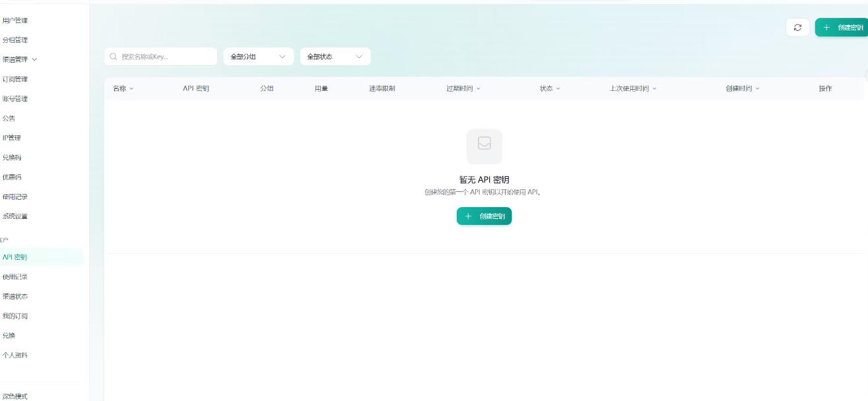Screen dimensions: 868x401
Task: Click the search magnifier icon in search box
Action: pyautogui.click(x=112, y=56)
